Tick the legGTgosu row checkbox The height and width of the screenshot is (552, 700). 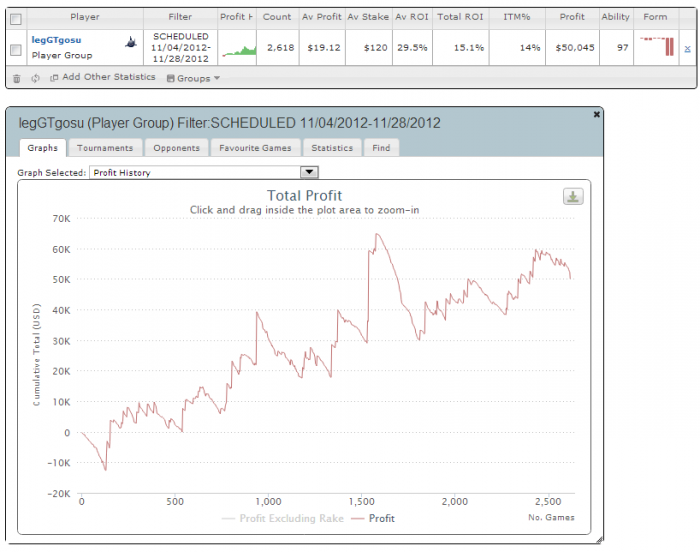tap(16, 50)
